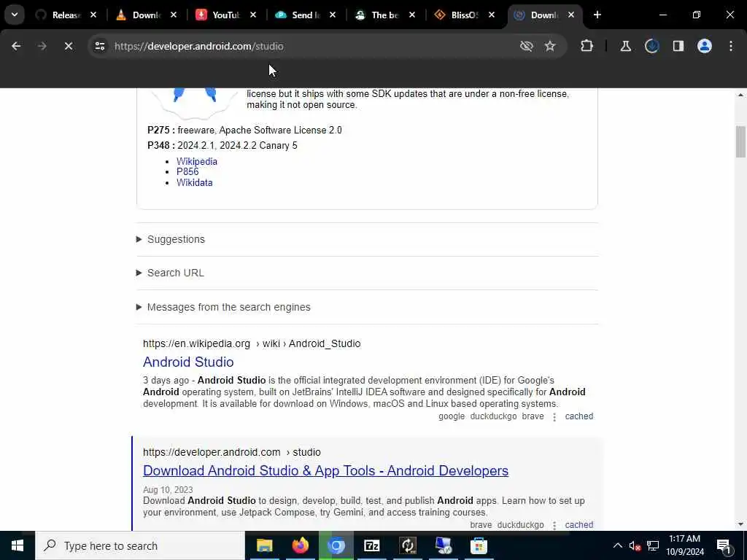Click the taskbar search box
This screenshot has width=747, height=560.
point(139,545)
